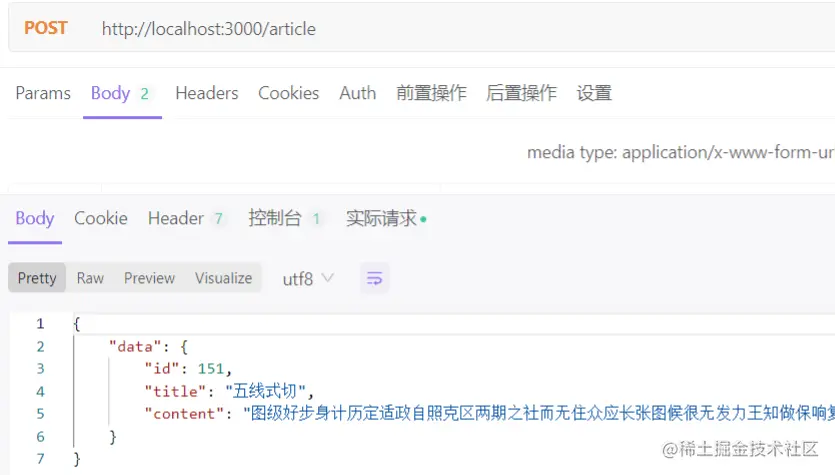Click the "id": 151 line
Image resolution: width=835 pixels, height=475 pixels.
188,368
